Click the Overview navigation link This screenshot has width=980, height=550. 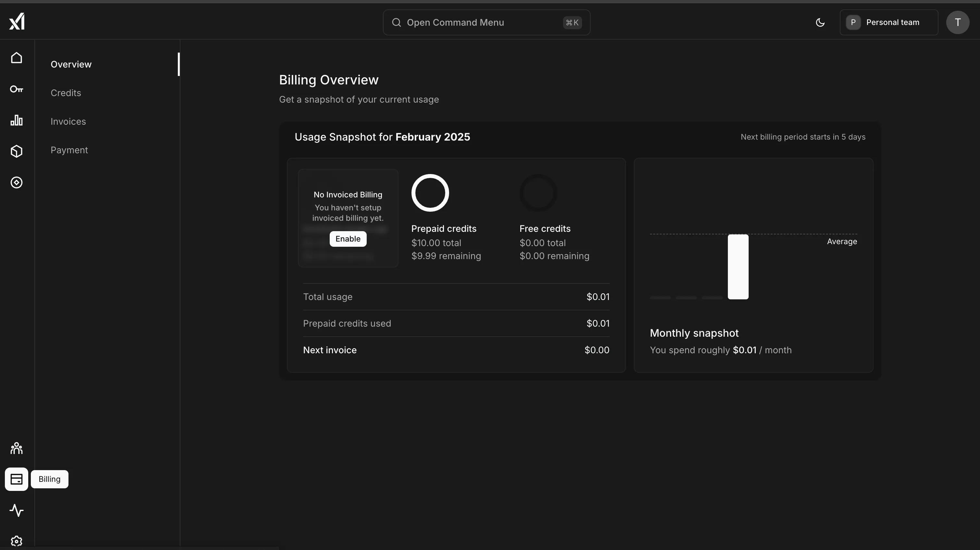71,64
